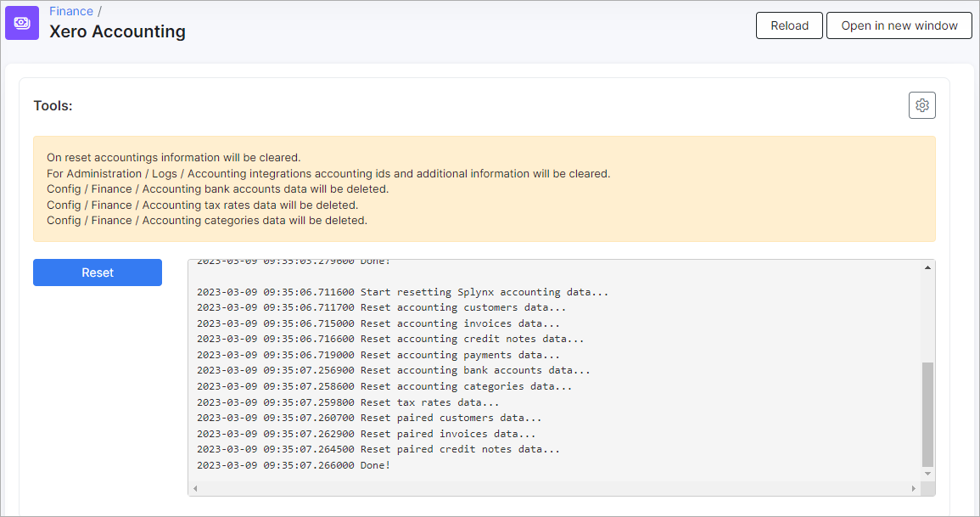Go to Finance breadcrumb link
The image size is (980, 517).
[x=71, y=11]
